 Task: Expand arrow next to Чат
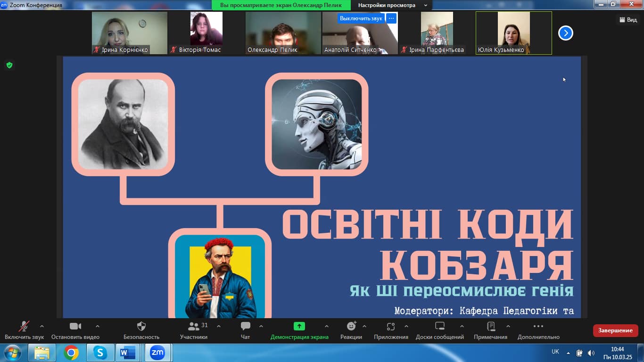click(x=261, y=326)
